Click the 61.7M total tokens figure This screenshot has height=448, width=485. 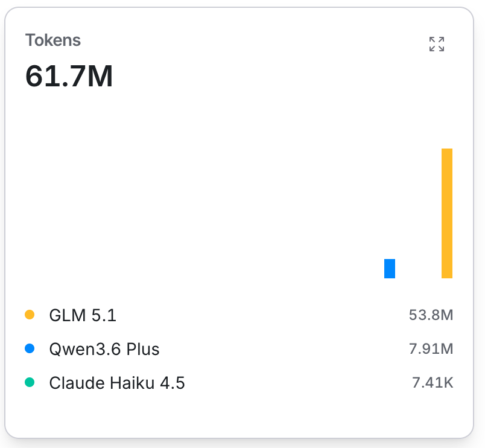coord(69,76)
